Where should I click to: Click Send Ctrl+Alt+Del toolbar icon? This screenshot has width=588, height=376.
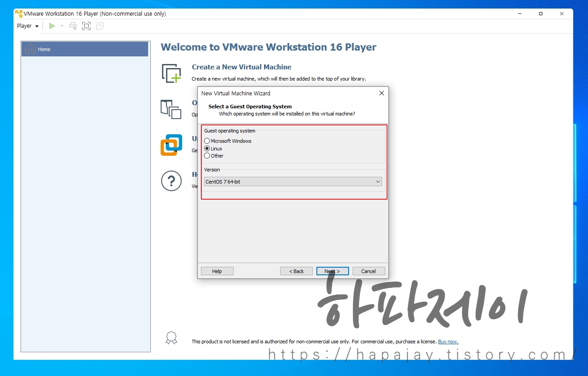(x=73, y=26)
